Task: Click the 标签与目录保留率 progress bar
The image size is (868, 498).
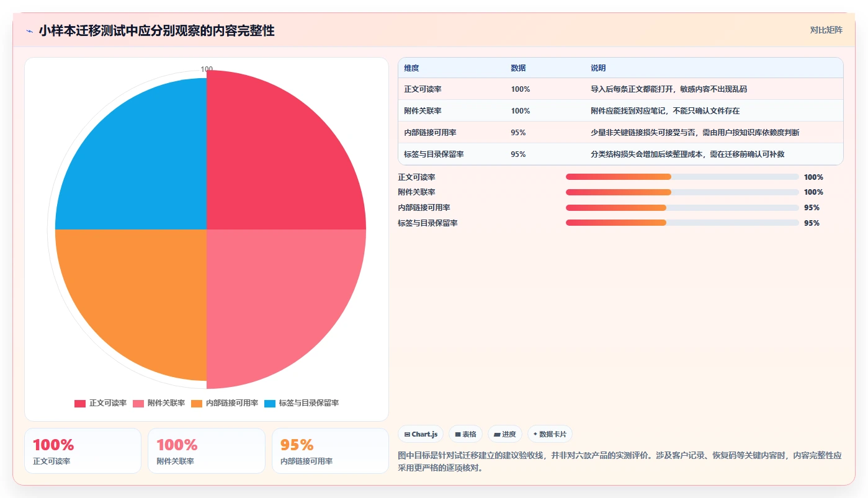Action: [x=682, y=223]
